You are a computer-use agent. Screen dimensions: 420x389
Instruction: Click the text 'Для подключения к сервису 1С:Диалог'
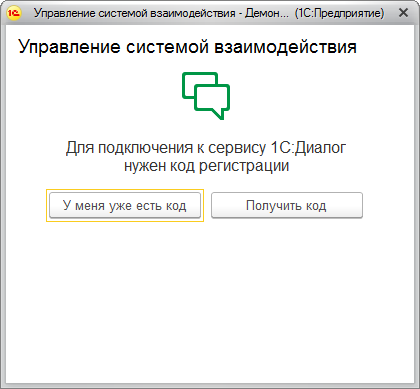point(206,147)
